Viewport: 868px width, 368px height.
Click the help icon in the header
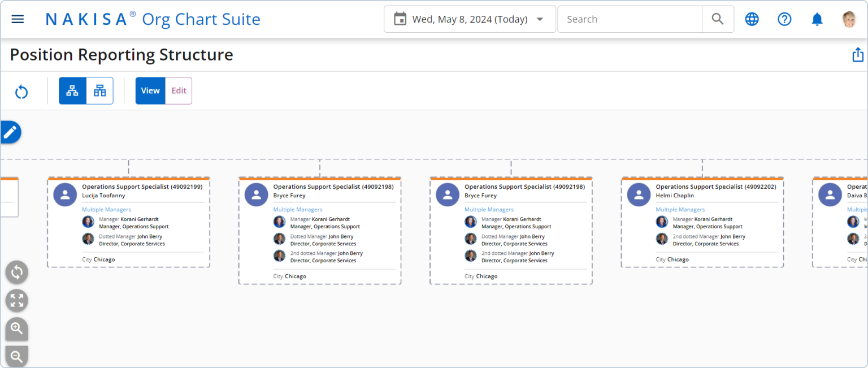click(x=784, y=19)
